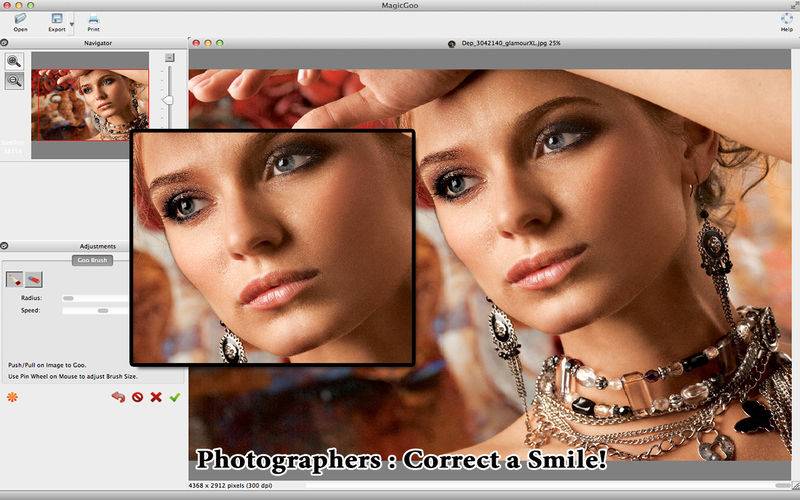
Task: Click the Navigator zoom slider handle
Action: click(169, 99)
